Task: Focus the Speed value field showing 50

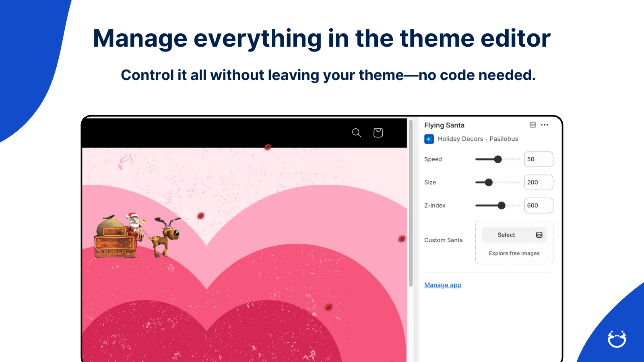Action: [x=539, y=159]
